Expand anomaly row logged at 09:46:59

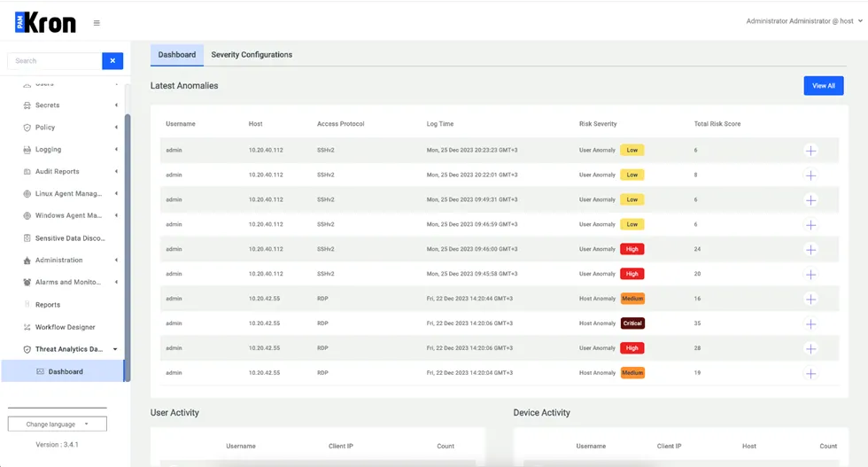pyautogui.click(x=810, y=225)
